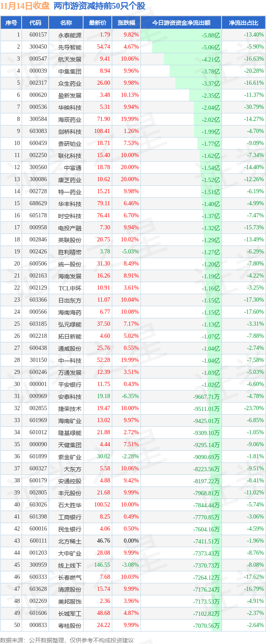Click stock code 002317
Screen dimensions: 266x644
pyautogui.click(x=38, y=83)
